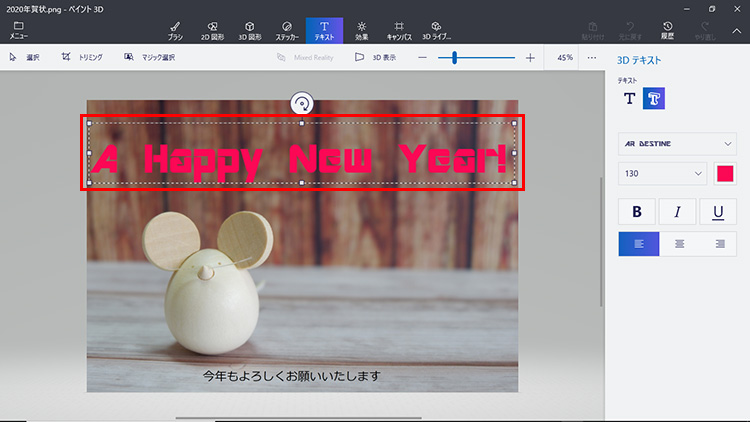Toggle bold formatting
The width and height of the screenshot is (750, 422).
point(637,212)
